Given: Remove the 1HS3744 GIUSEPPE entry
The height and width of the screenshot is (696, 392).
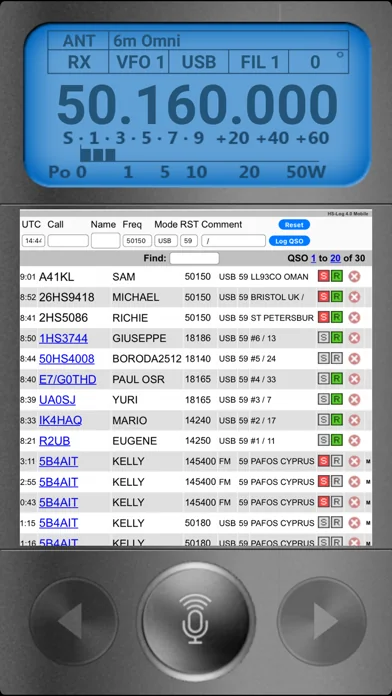Looking at the screenshot, I should pos(354,338).
